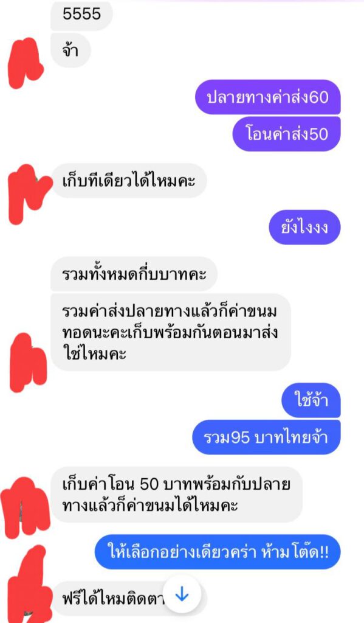Tap the 'ยังไงงง' purple bubble
Screen dimensions: 364x623
[x=305, y=228]
